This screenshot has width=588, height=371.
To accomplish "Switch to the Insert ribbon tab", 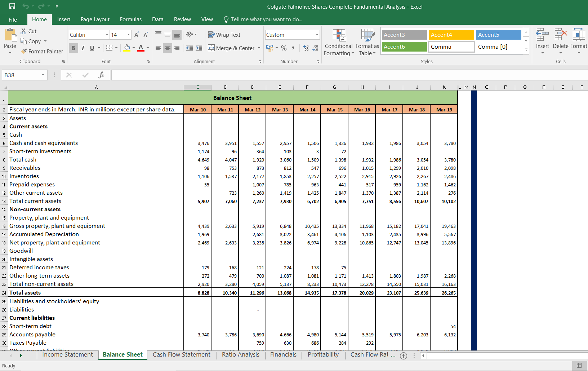I will (64, 19).
